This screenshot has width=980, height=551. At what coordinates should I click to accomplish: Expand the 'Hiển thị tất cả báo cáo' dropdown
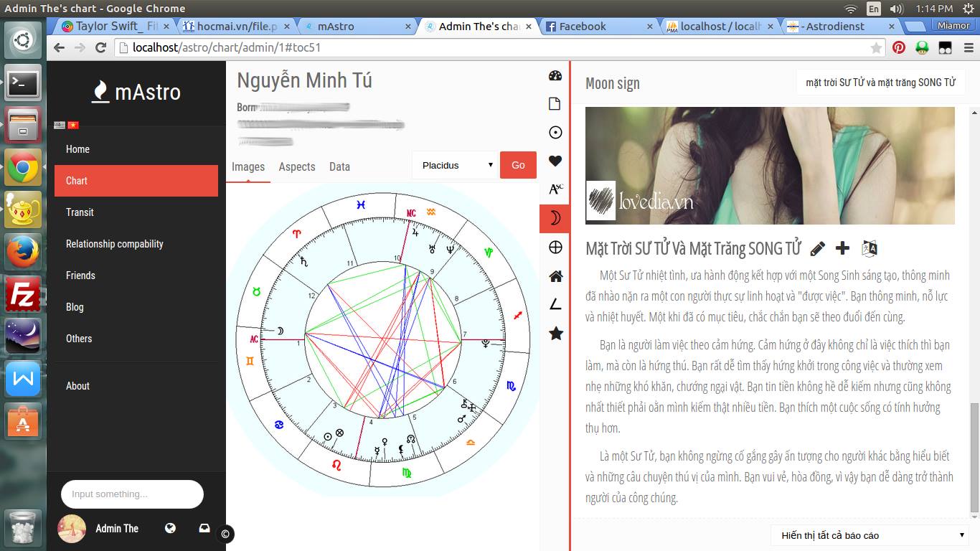[x=872, y=535]
